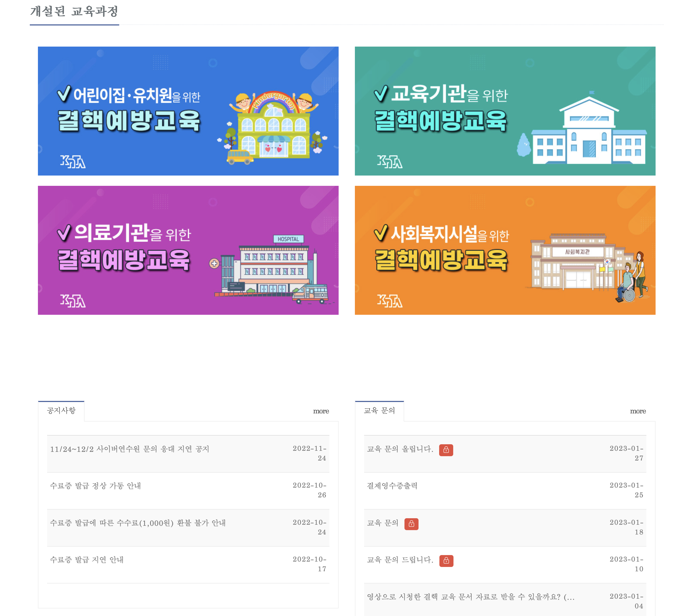This screenshot has height=616, width=674.
Task: Open '수료증 발급 지연 안내' notice
Action: [87, 559]
